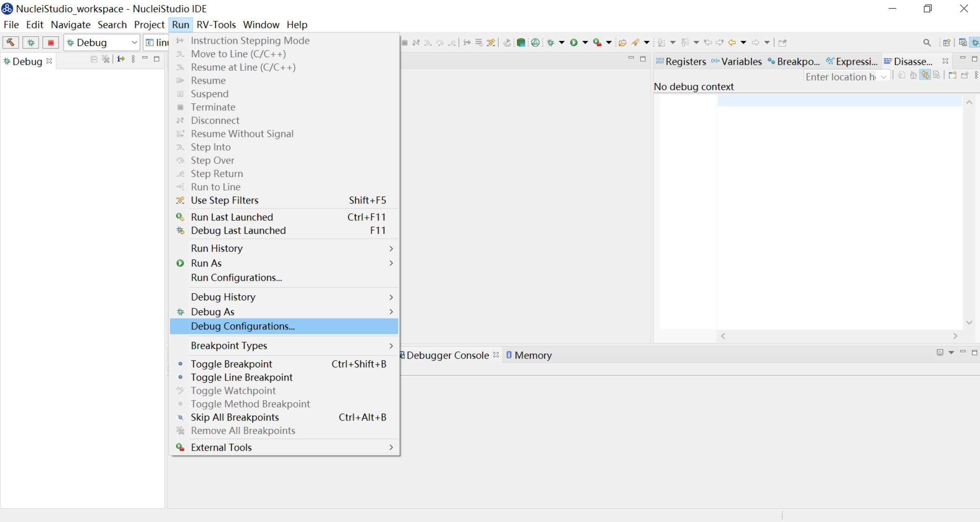The width and height of the screenshot is (980, 522).
Task: Click the C/C++ perspective icon
Action: click(x=963, y=42)
